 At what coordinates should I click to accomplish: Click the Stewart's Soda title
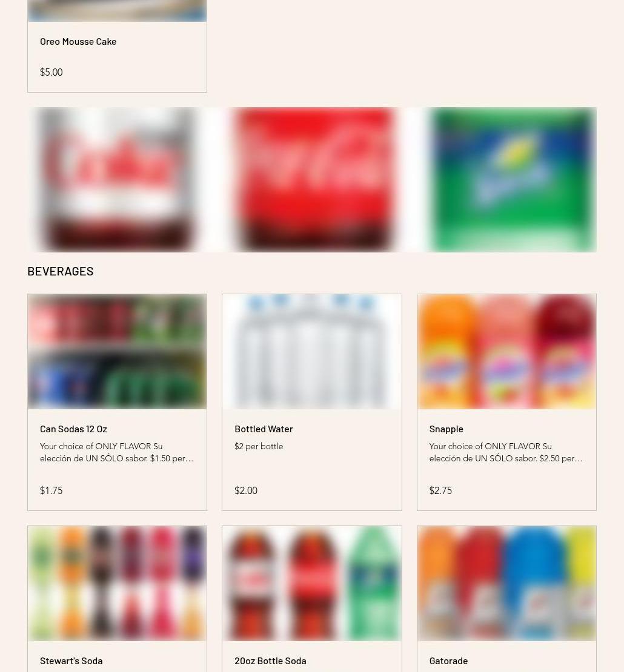[x=71, y=661]
